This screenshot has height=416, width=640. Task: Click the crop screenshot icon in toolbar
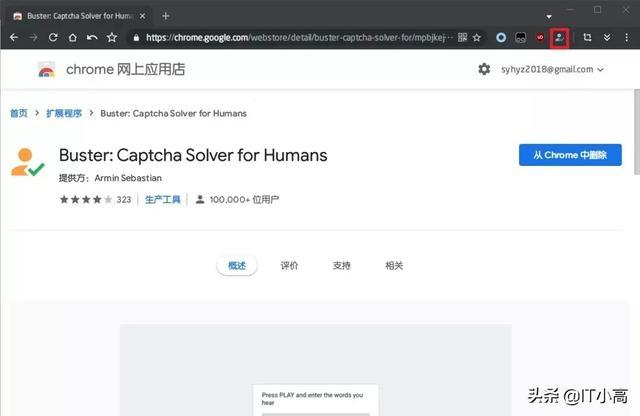[x=587, y=38]
